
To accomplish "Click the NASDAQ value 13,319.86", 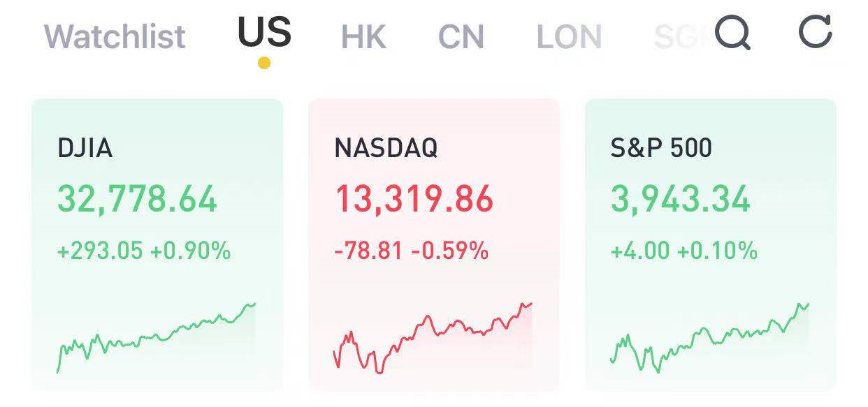I will 414,198.
